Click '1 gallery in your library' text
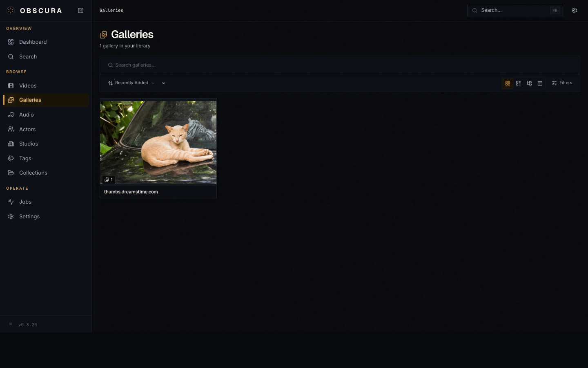The image size is (588, 368). tap(125, 46)
